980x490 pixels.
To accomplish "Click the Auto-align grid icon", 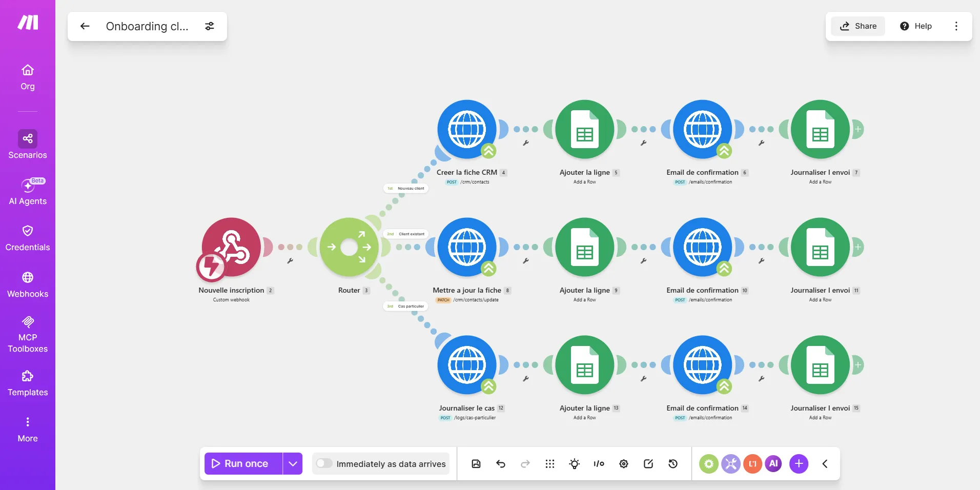I will pos(550,464).
